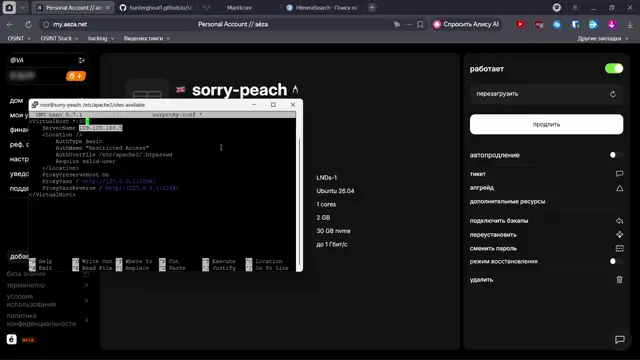Viewport: 640px width, 360px height.
Task: Click the переустановить icon
Action: (619, 235)
